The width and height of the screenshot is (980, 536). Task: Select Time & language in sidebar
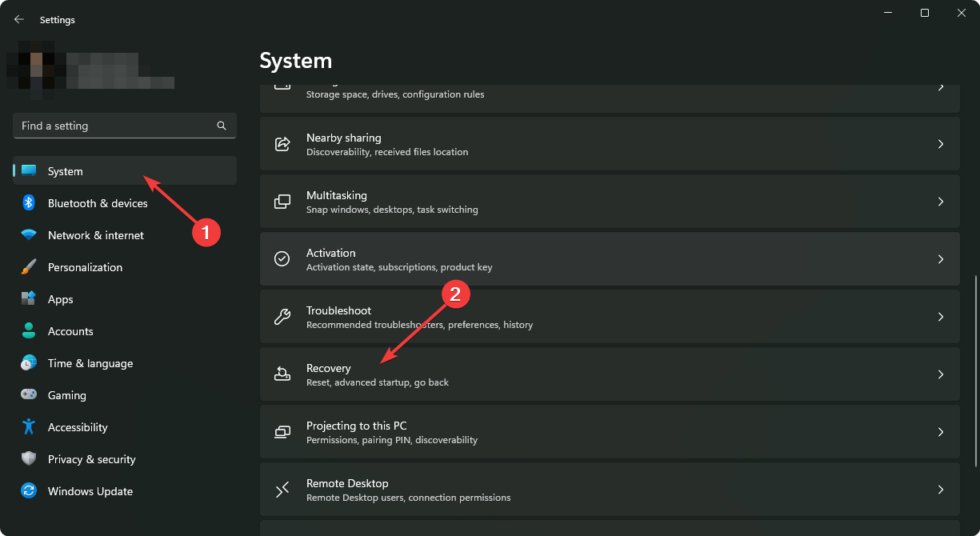coord(90,363)
